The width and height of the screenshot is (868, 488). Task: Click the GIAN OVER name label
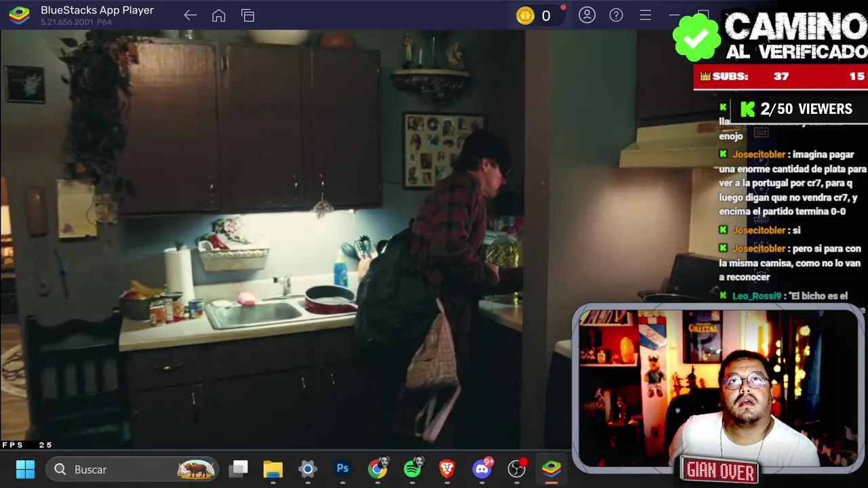[x=719, y=469]
